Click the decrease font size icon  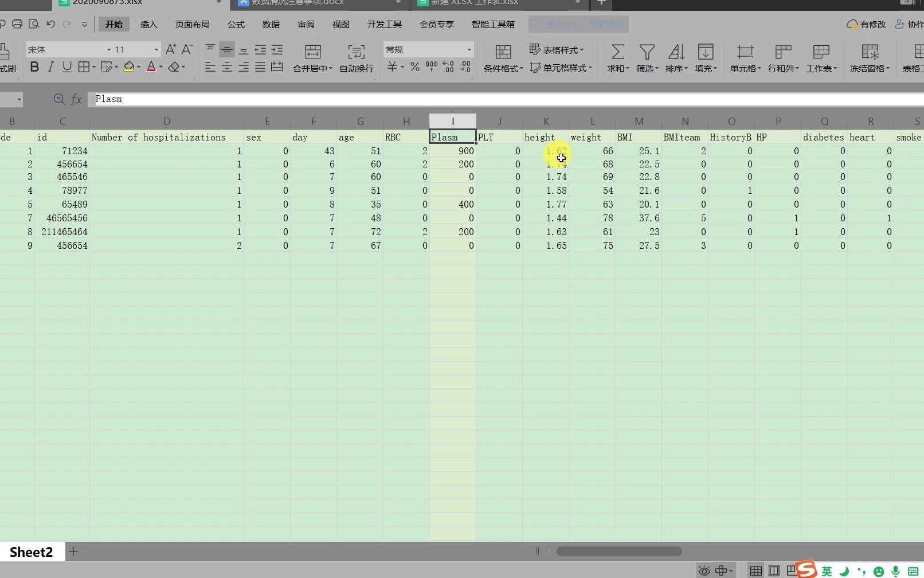187,49
